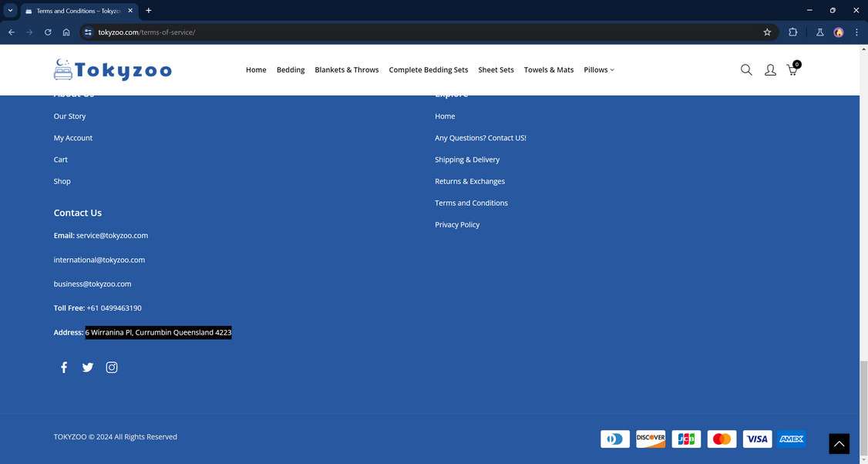
Task: Click the Visa payment icon
Action: click(x=757, y=439)
